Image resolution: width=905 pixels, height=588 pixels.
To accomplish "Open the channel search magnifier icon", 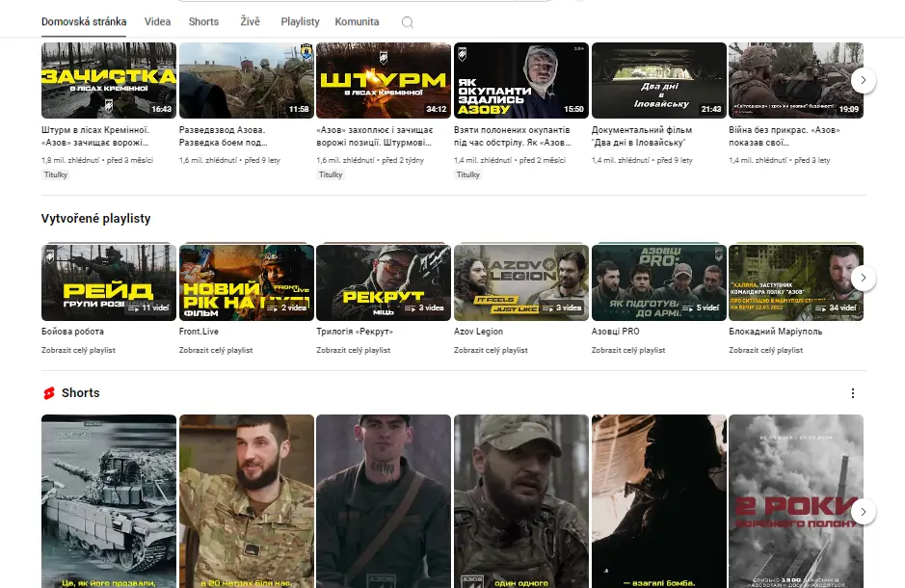I will coord(408,22).
